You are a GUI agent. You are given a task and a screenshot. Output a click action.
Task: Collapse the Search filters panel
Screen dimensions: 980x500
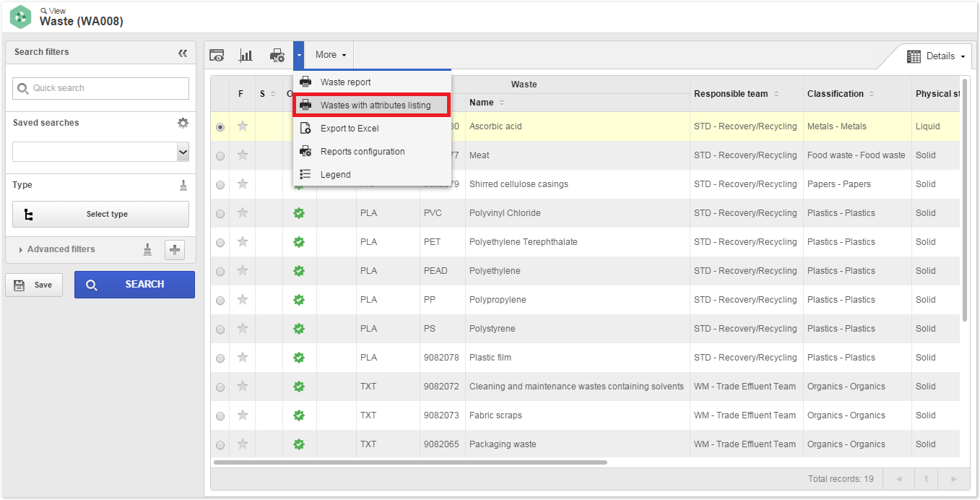pos(183,53)
